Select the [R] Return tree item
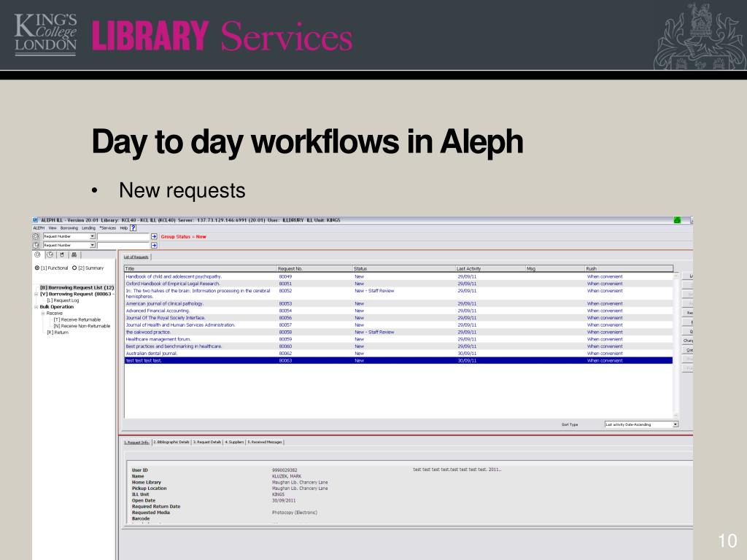747x560 pixels. coord(58,332)
